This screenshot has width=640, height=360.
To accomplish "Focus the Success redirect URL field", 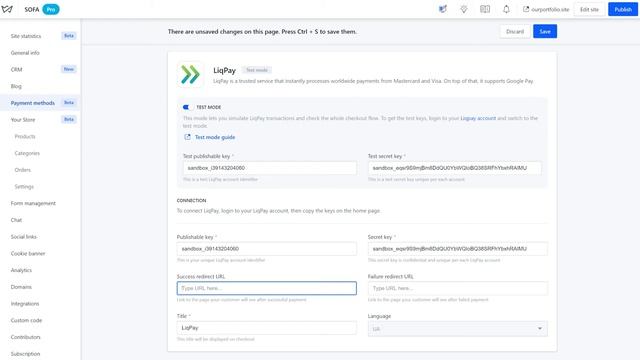I will [267, 288].
